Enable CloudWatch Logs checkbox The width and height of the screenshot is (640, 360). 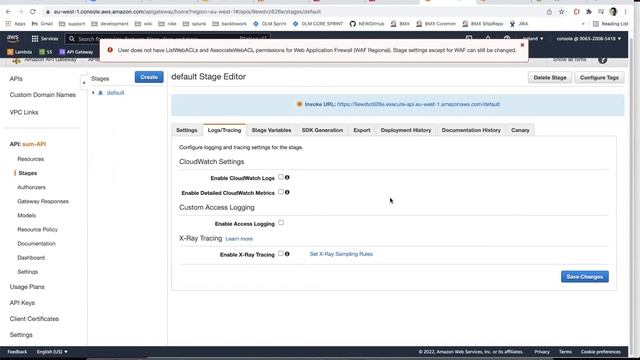(x=281, y=177)
